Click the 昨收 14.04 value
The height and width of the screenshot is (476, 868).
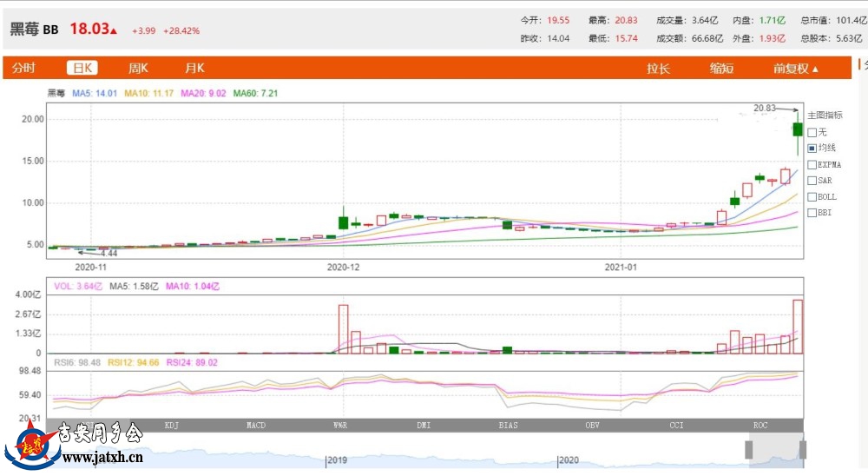tap(558, 39)
